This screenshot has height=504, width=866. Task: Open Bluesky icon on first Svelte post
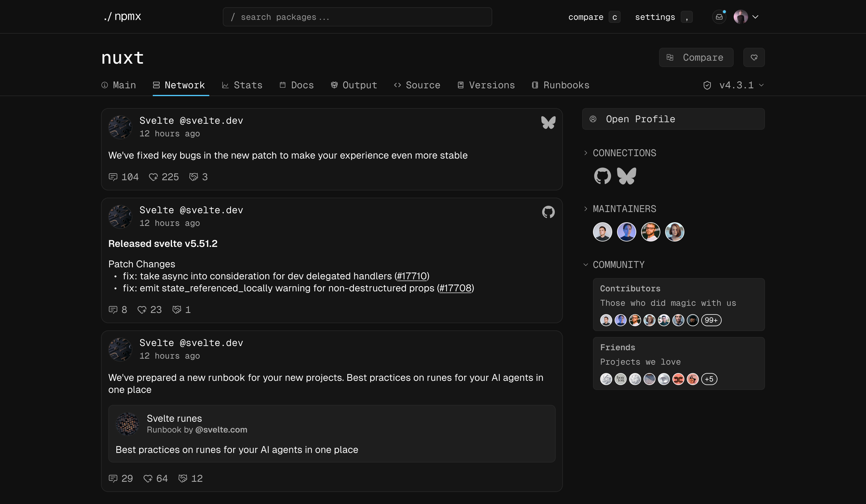(548, 123)
